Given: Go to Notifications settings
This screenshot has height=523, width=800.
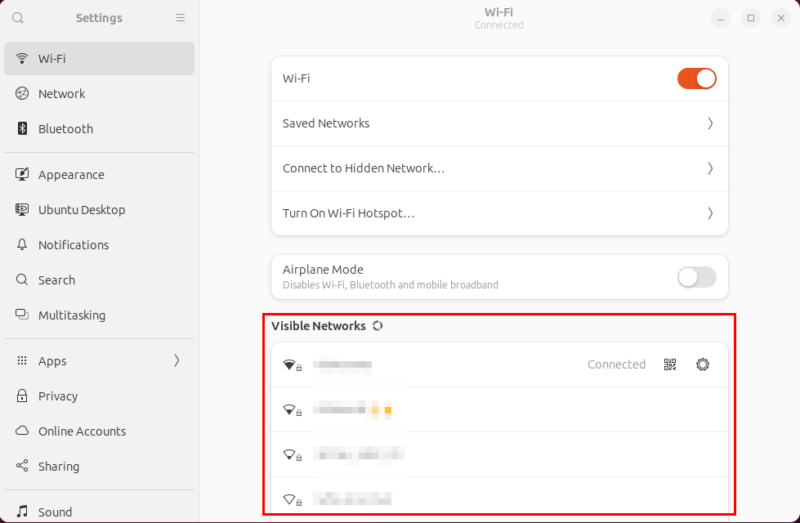Looking at the screenshot, I should [x=99, y=245].
